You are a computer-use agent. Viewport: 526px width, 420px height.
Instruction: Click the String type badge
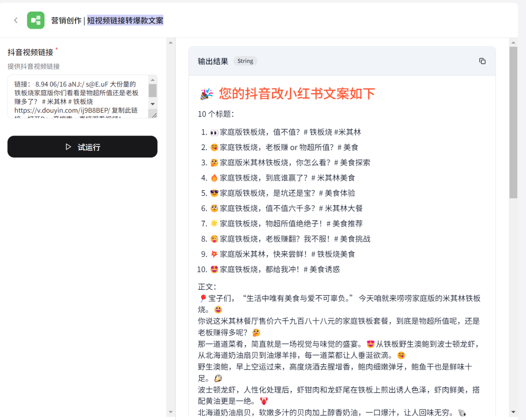pos(245,61)
